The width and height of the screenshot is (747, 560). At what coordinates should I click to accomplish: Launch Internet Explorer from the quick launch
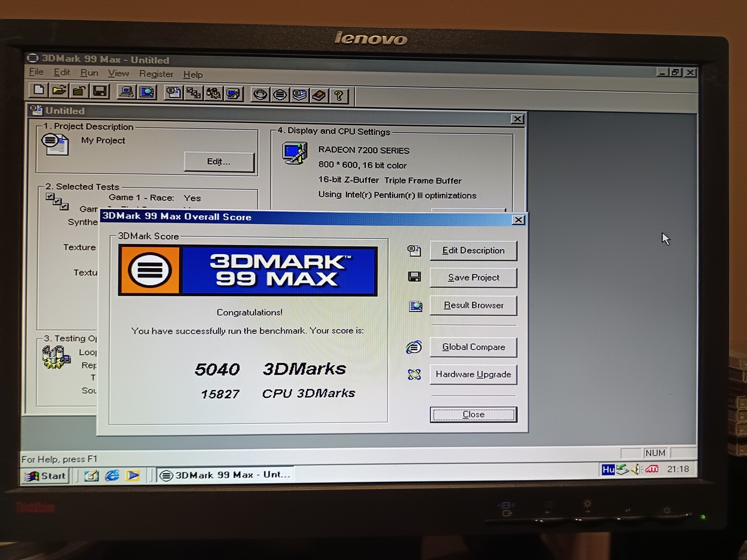point(112,476)
